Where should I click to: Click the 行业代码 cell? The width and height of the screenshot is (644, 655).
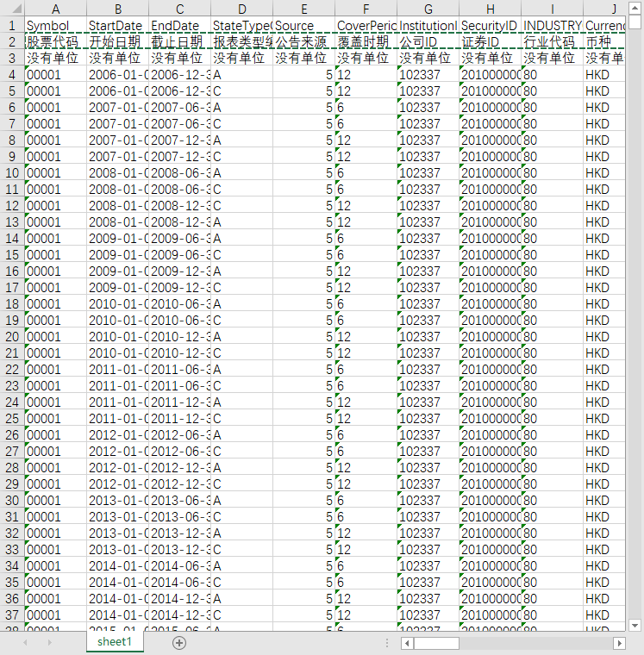552,41
